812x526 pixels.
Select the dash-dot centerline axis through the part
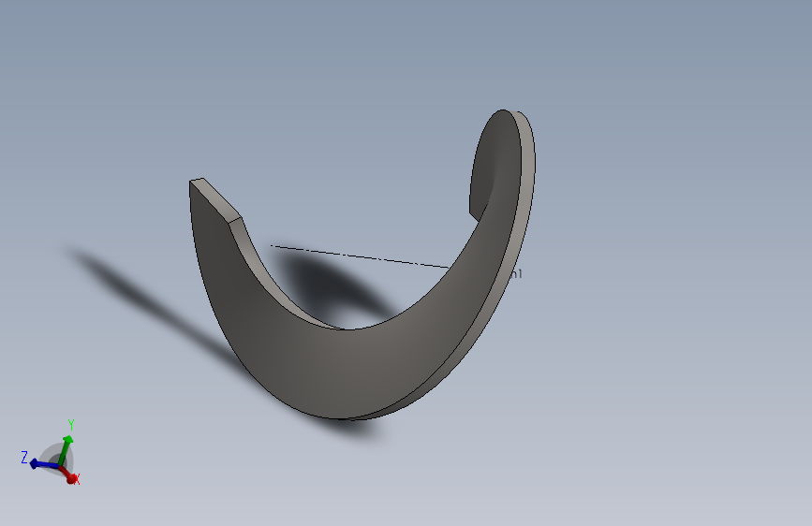pos(360,256)
